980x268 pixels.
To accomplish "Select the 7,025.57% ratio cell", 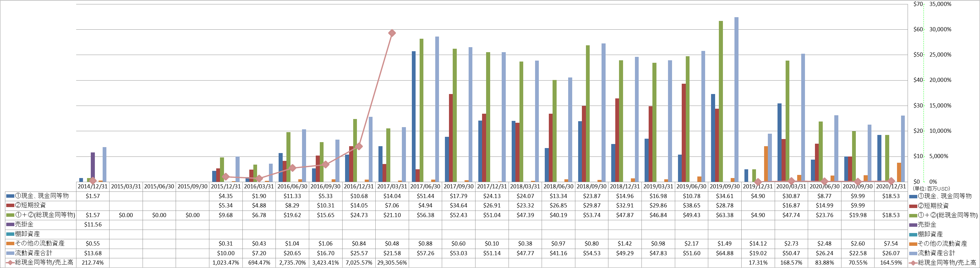I will pos(359,262).
